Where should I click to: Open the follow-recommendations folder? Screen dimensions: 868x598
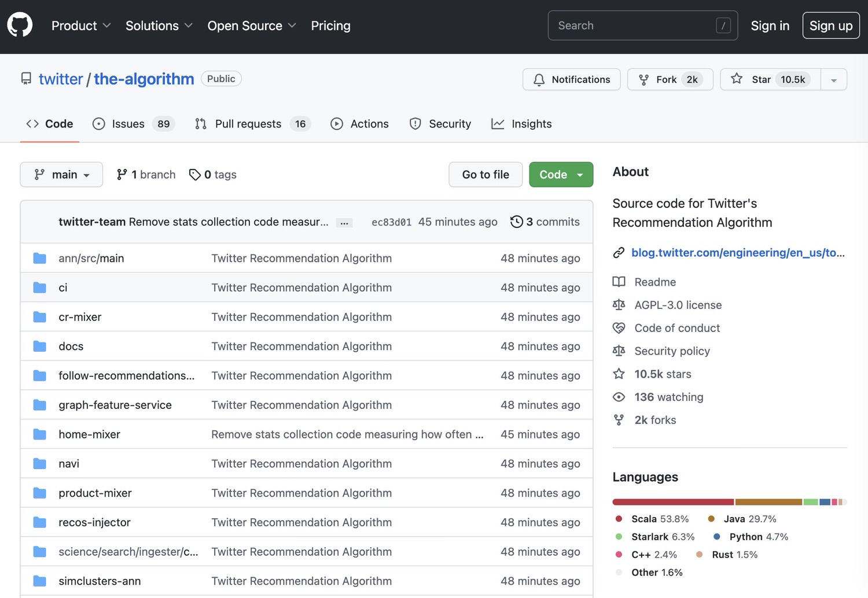126,375
